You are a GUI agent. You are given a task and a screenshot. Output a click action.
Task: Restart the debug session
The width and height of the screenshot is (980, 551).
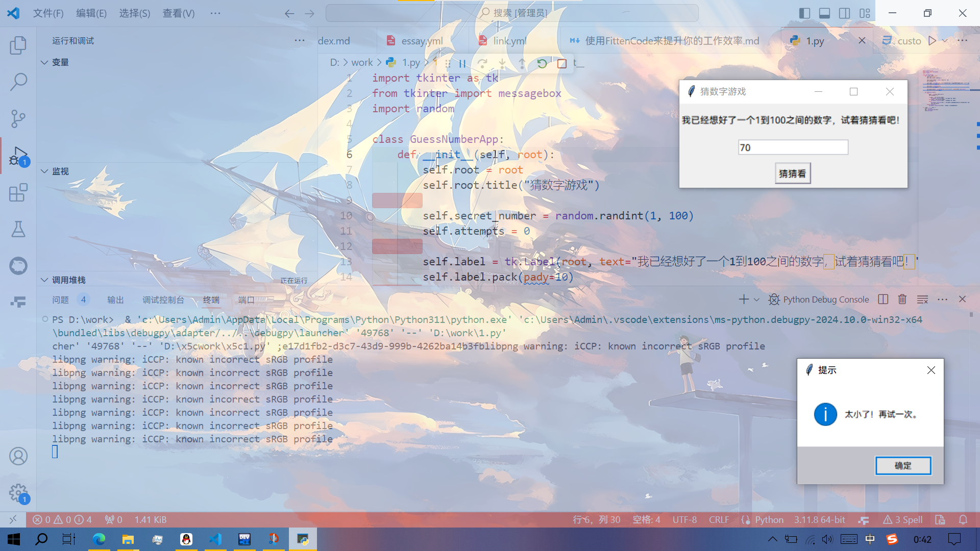542,64
